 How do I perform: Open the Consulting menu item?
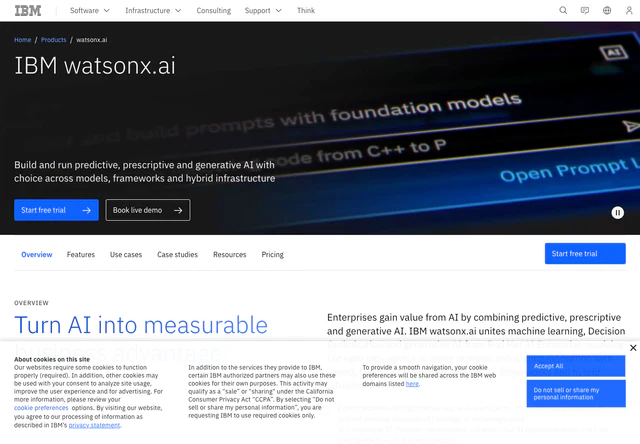click(x=213, y=11)
